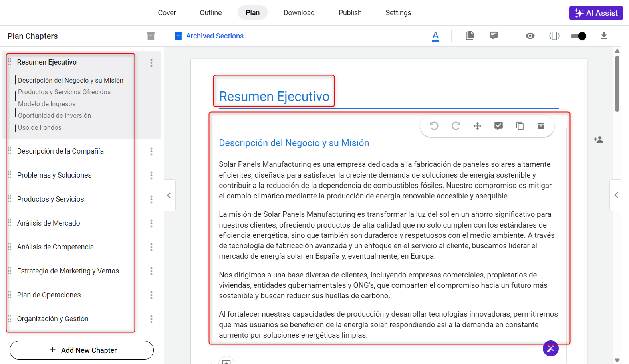The height and width of the screenshot is (364, 629).
Task: Click Add New Chapter button
Action: click(x=81, y=350)
